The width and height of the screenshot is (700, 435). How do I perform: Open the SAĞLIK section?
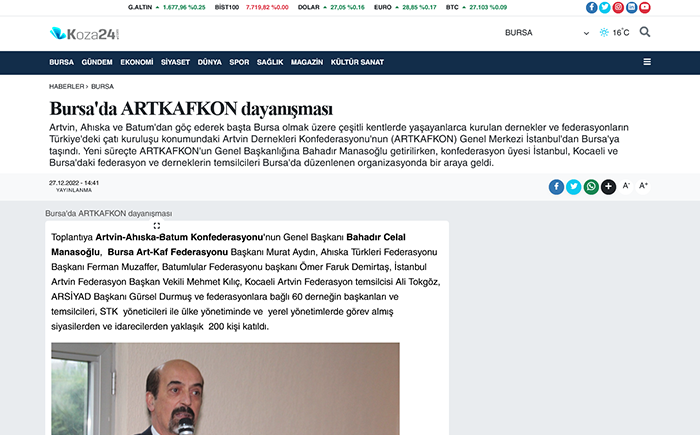(270, 62)
